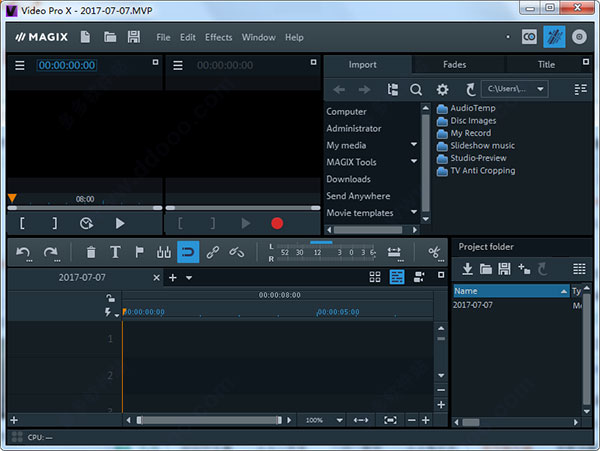
Task: Click the source monitor range slider bar
Action: (85, 208)
